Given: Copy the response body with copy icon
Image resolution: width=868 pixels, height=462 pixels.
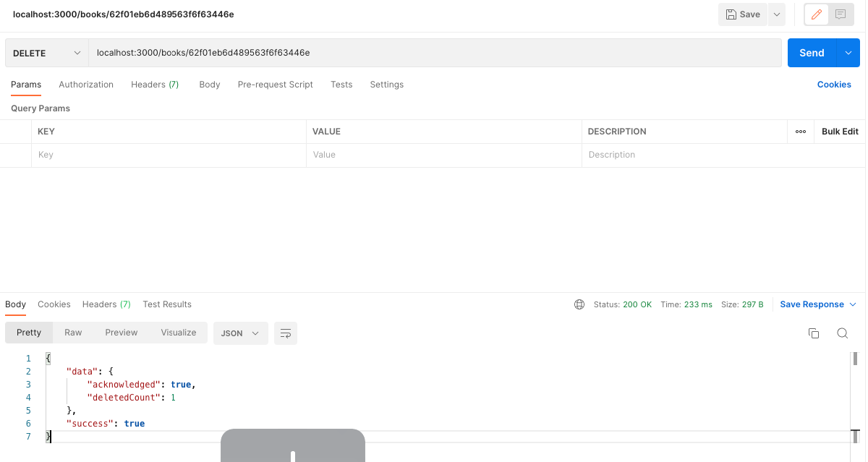Looking at the screenshot, I should 814,333.
